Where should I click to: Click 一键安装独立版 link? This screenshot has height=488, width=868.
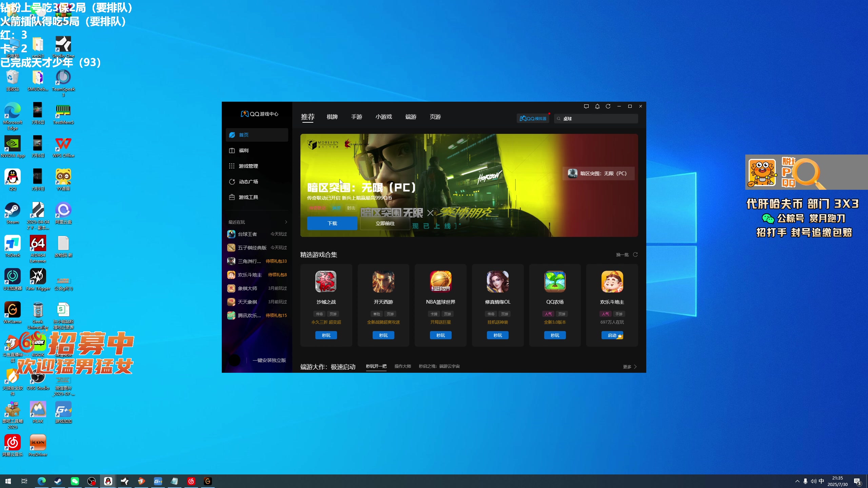pos(269,360)
